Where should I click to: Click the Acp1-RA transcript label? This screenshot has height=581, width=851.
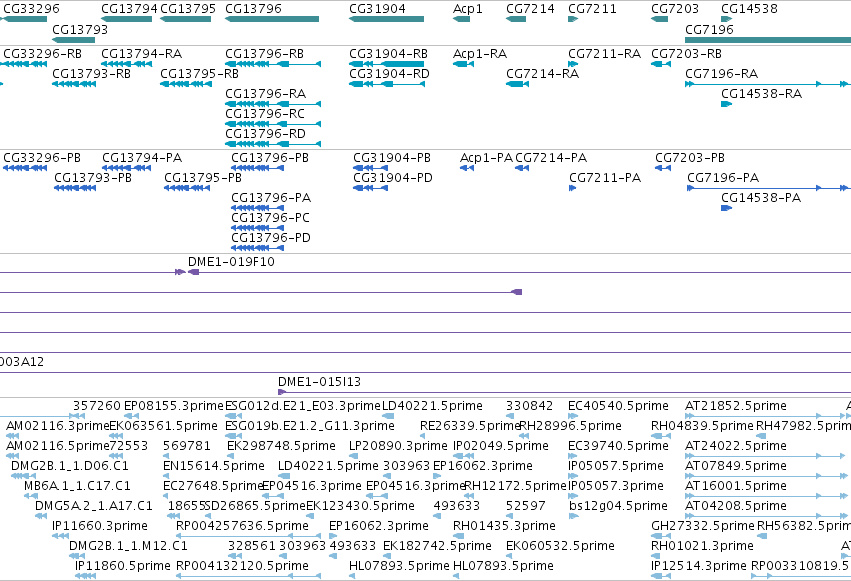pyautogui.click(x=480, y=54)
